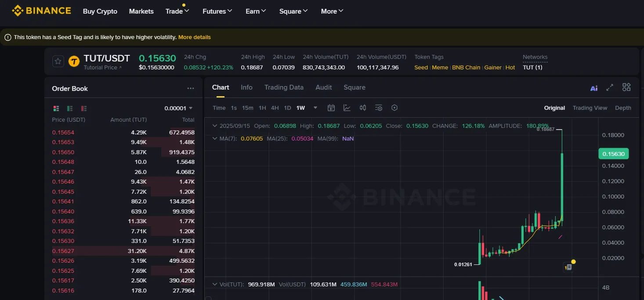Select the 4H interval

(x=275, y=108)
